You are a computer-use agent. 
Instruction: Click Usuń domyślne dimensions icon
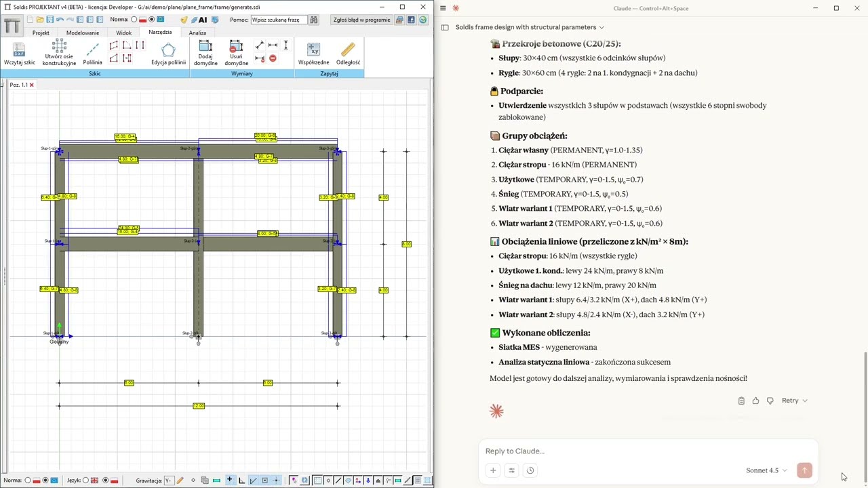click(x=236, y=53)
